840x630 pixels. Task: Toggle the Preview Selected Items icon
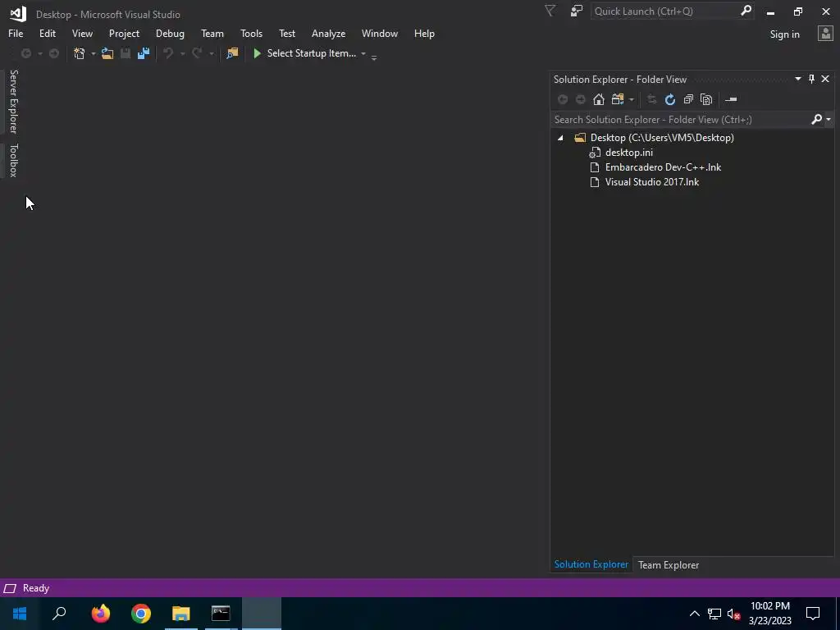(x=731, y=99)
